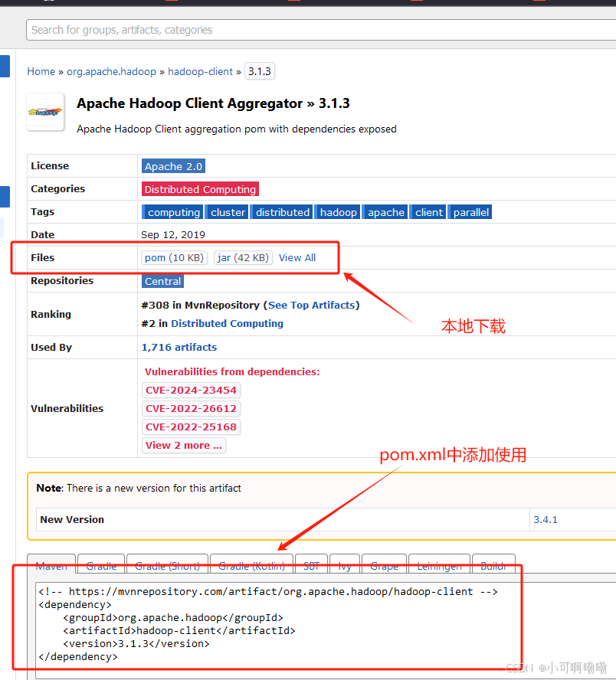
Task: Select the parallel tag
Action: tap(470, 212)
